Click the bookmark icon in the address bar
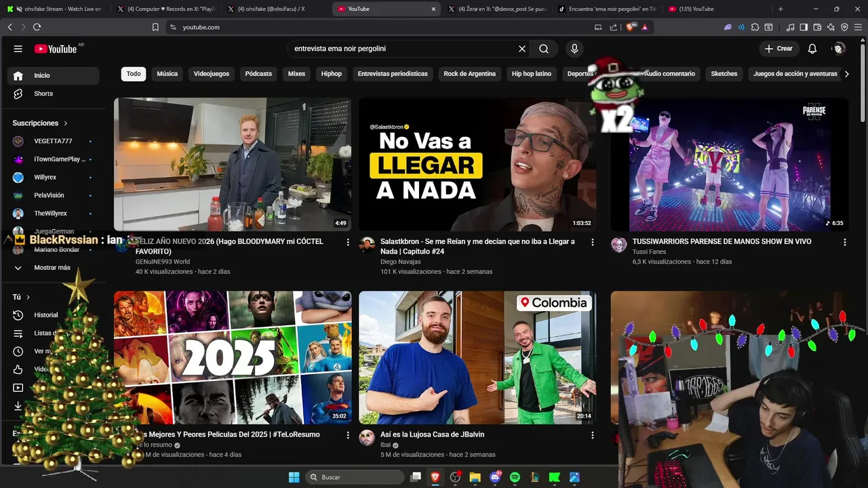The image size is (868, 488). pos(155,27)
